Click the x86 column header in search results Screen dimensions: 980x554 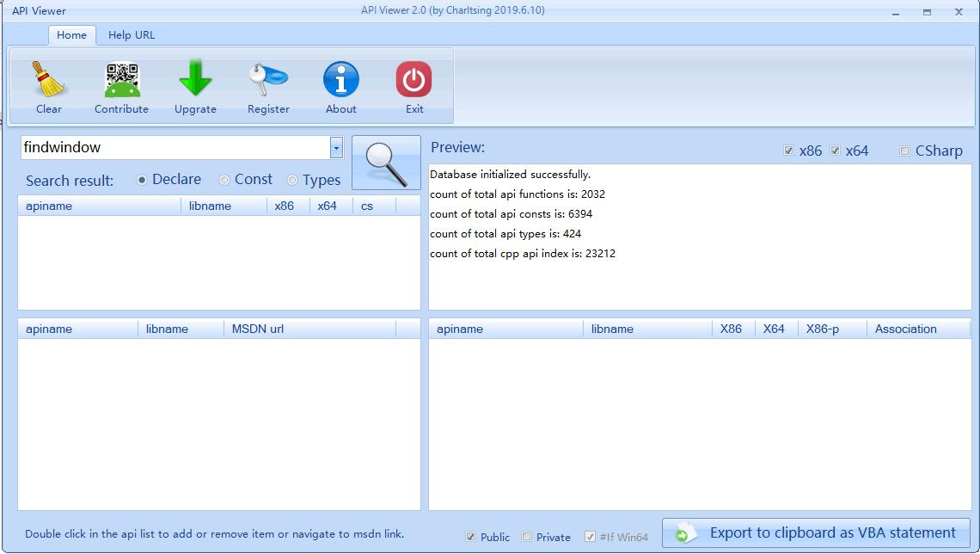pyautogui.click(x=288, y=206)
